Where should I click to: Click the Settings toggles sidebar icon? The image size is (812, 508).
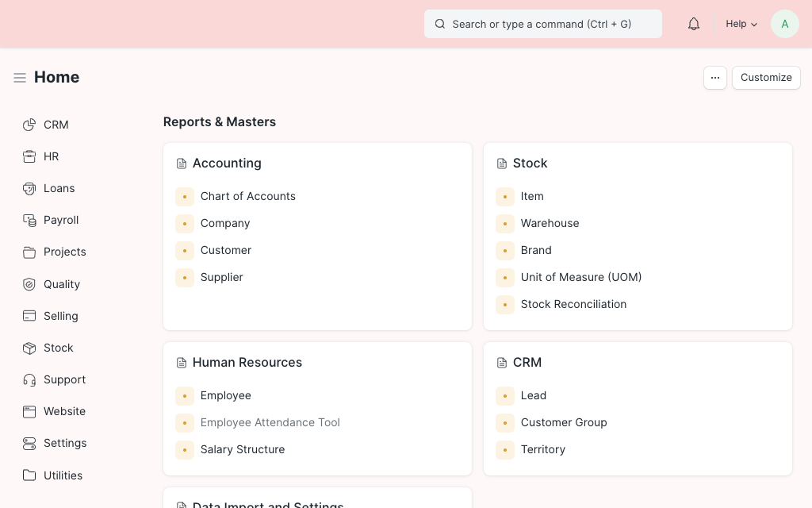pos(29,444)
